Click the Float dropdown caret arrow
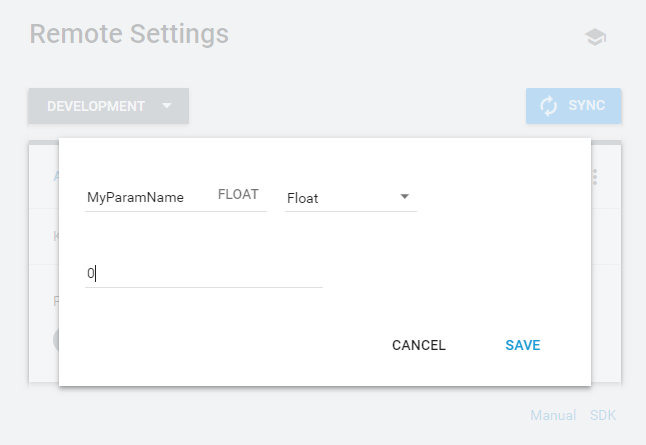The width and height of the screenshot is (646, 445). (x=405, y=196)
